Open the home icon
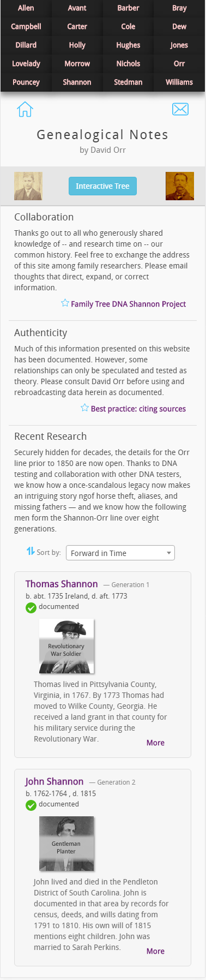Screen dimensions: 206x980 tap(25, 109)
